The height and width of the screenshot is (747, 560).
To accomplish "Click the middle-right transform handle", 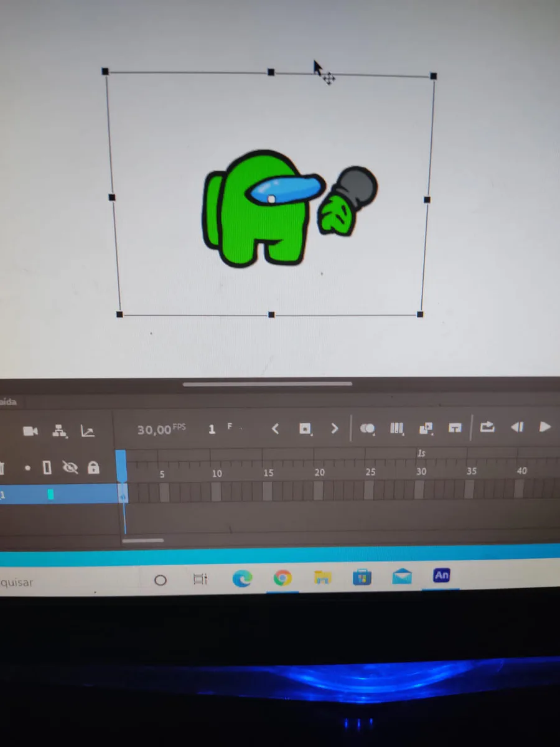I will pos(427,200).
